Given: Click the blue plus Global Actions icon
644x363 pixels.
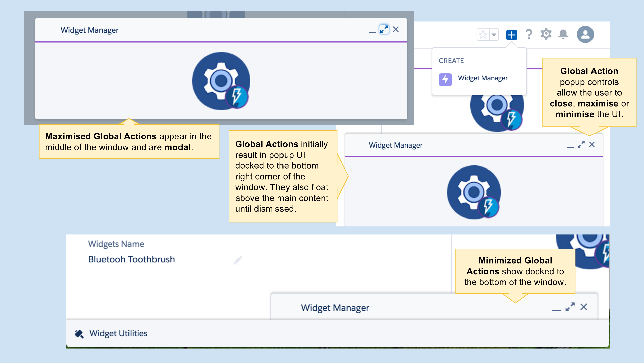Looking at the screenshot, I should (x=511, y=35).
